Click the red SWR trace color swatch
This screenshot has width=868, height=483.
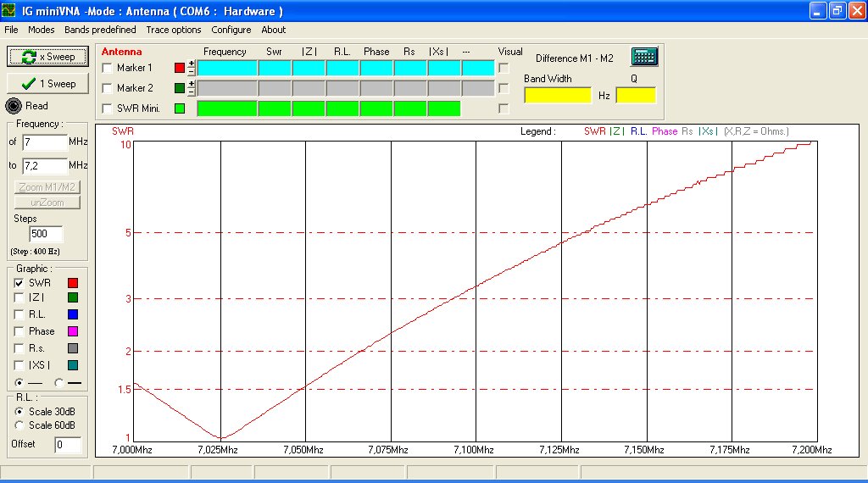coord(73,283)
